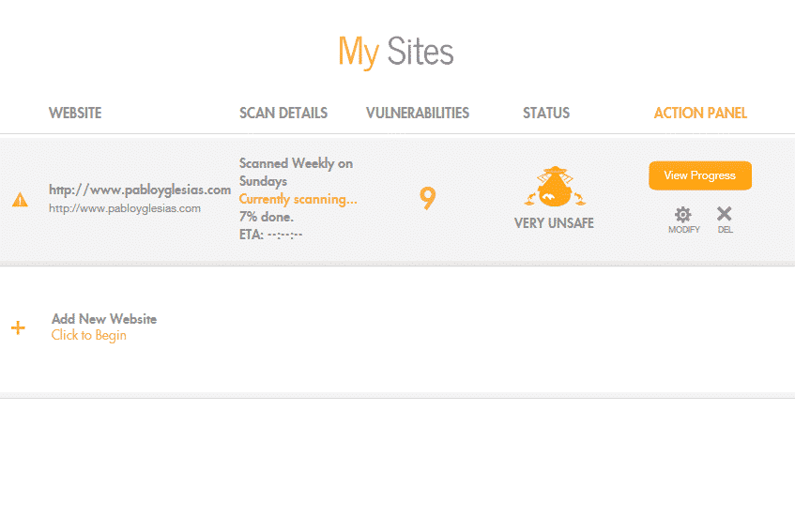Click the Vulnerabilities column header
795x532 pixels.
point(418,113)
